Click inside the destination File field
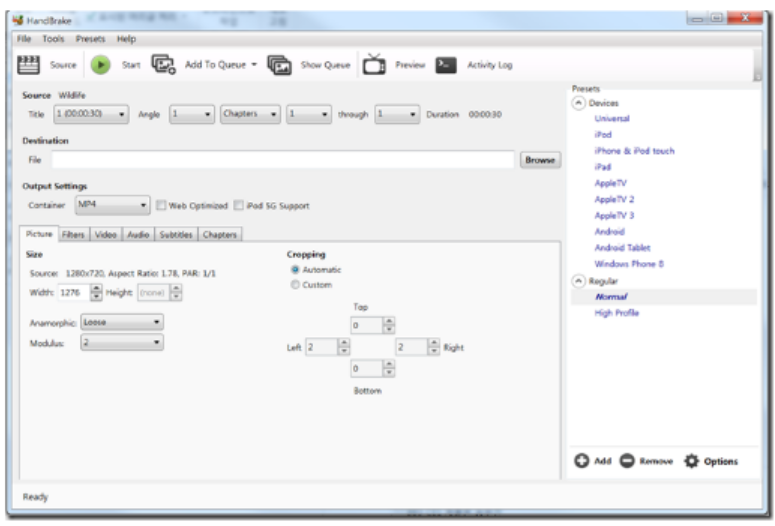775x526 pixels. (x=283, y=160)
